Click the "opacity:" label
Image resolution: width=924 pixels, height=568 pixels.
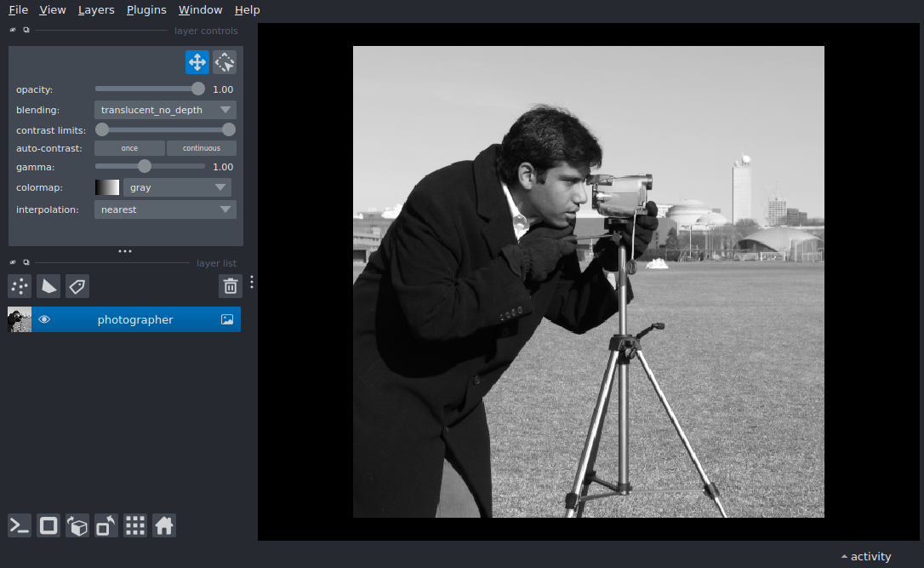click(34, 89)
